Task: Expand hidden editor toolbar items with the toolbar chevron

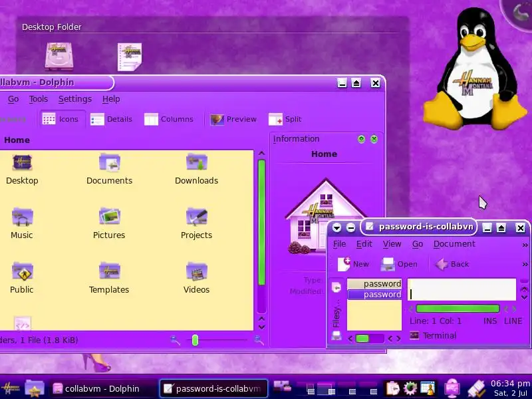Action: click(525, 264)
